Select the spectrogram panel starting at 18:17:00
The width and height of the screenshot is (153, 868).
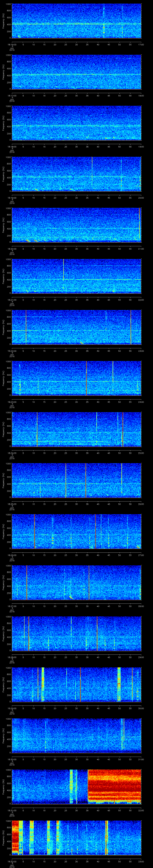pyautogui.click(x=76, y=72)
